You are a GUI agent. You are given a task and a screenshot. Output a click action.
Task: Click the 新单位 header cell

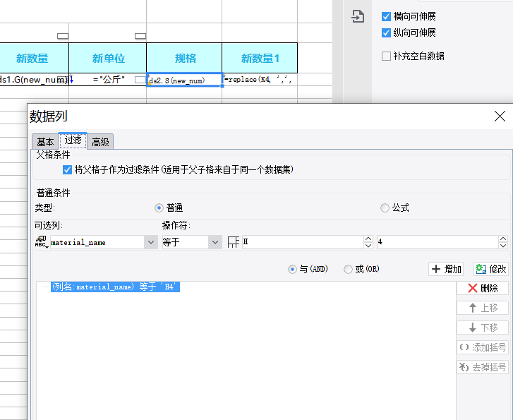[108, 58]
